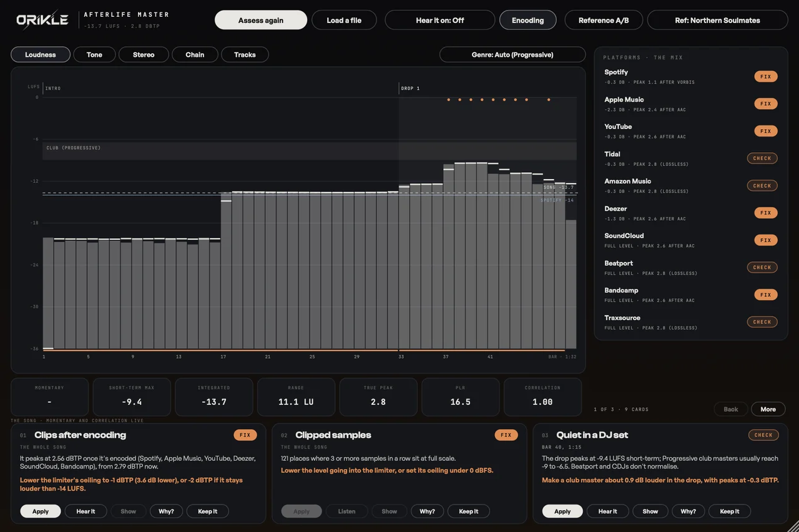
Task: Click Why? on Clips after encoding card
Action: 166,511
